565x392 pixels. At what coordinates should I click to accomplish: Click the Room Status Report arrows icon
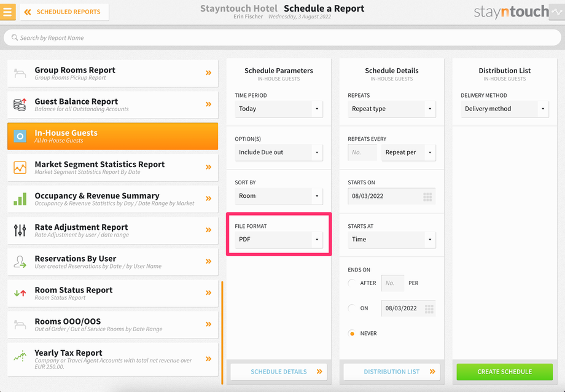pos(20,293)
